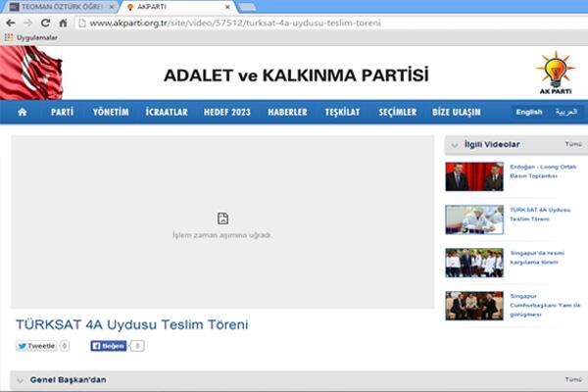Close the TEOMAN ÖZTÜRK browser tab
The width and height of the screenshot is (588, 392).
pos(112,7)
